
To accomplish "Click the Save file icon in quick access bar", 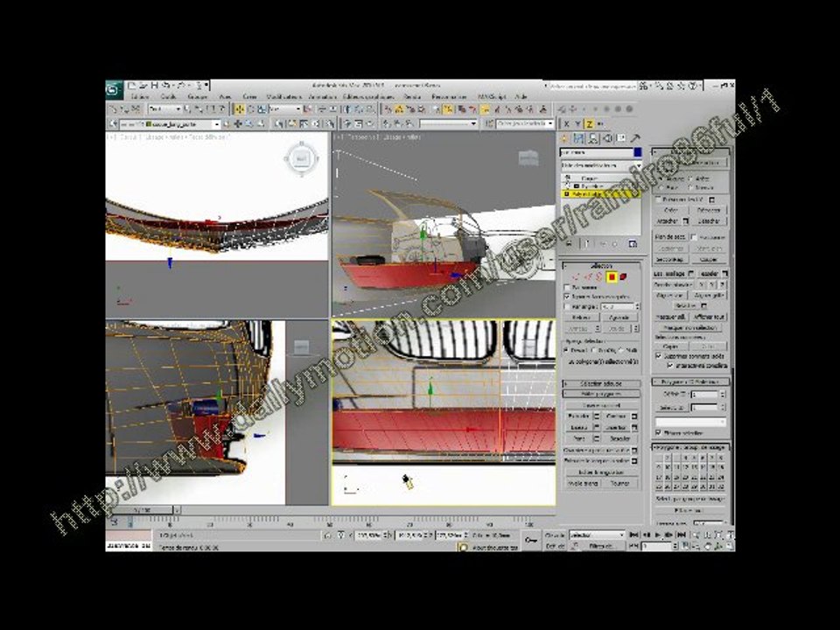I will tap(154, 85).
